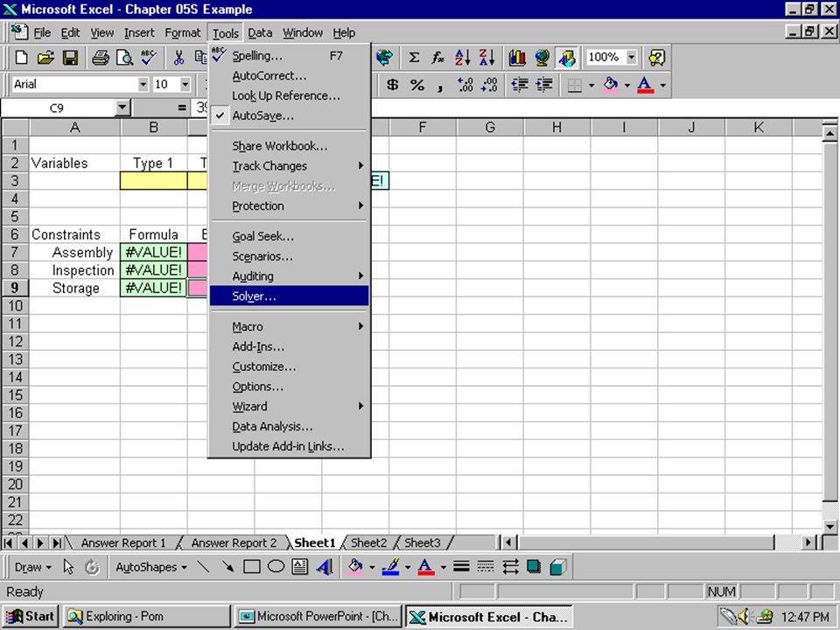Click the red Font Color button in Formatting toolbar
The width and height of the screenshot is (840, 630).
[x=646, y=85]
